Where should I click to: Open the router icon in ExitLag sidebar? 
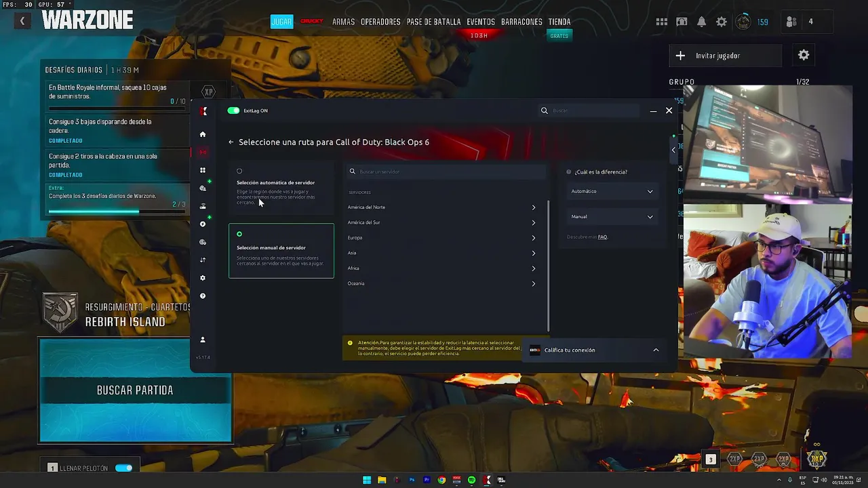202,206
